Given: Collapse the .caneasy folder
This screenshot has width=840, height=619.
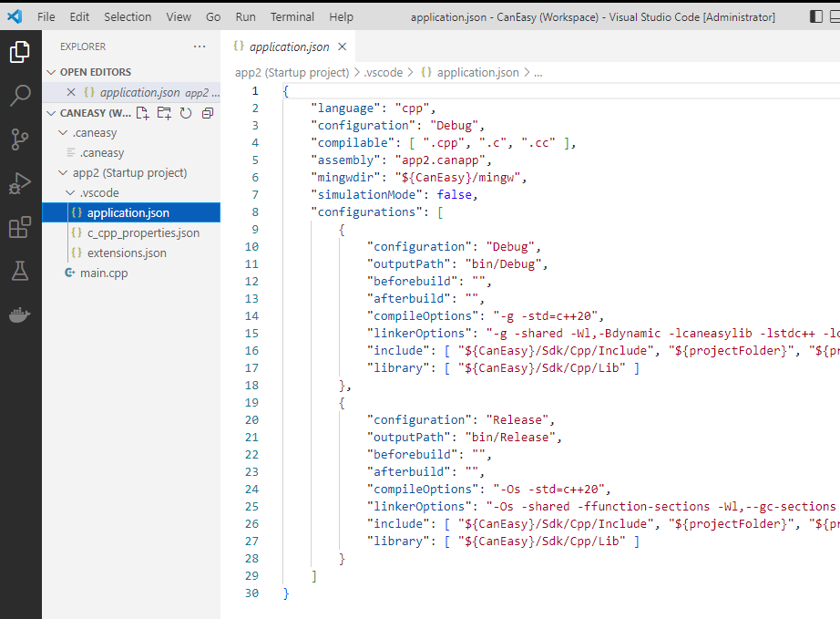Looking at the screenshot, I should click(x=63, y=132).
